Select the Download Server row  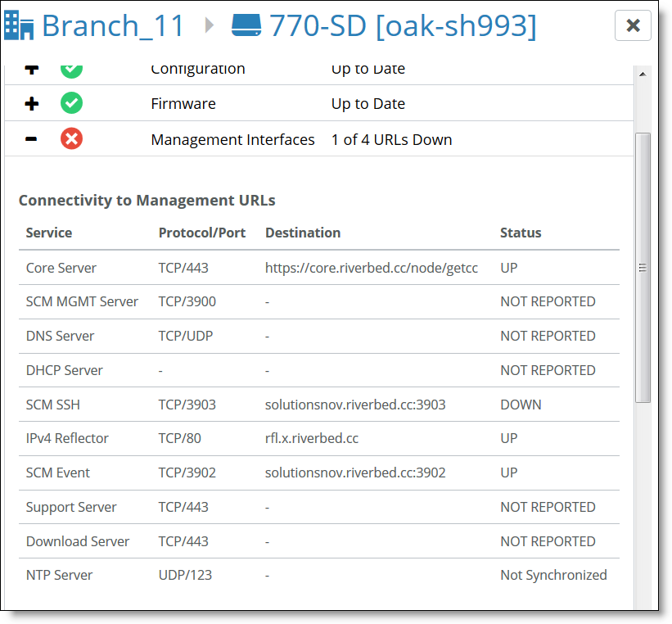pos(319,541)
